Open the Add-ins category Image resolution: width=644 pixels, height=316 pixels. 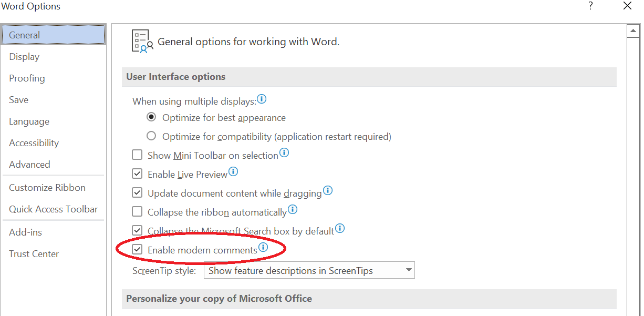pyautogui.click(x=53, y=232)
